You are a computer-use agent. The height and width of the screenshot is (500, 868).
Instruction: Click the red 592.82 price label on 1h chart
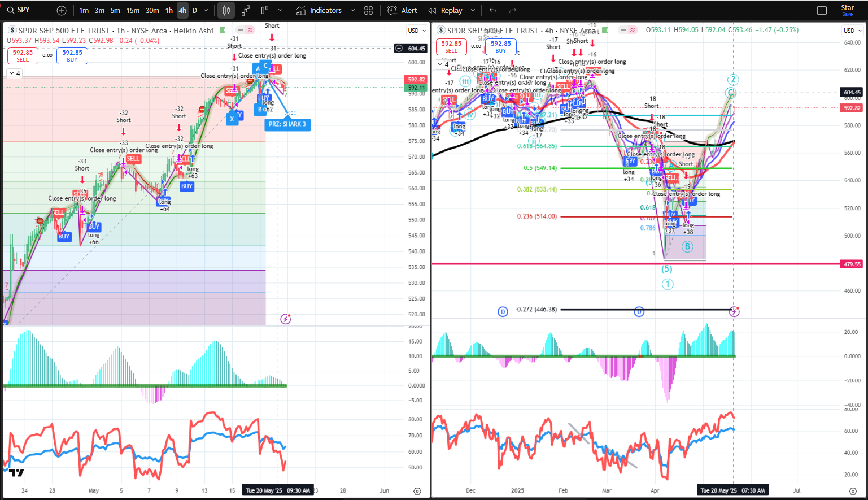pyautogui.click(x=417, y=80)
